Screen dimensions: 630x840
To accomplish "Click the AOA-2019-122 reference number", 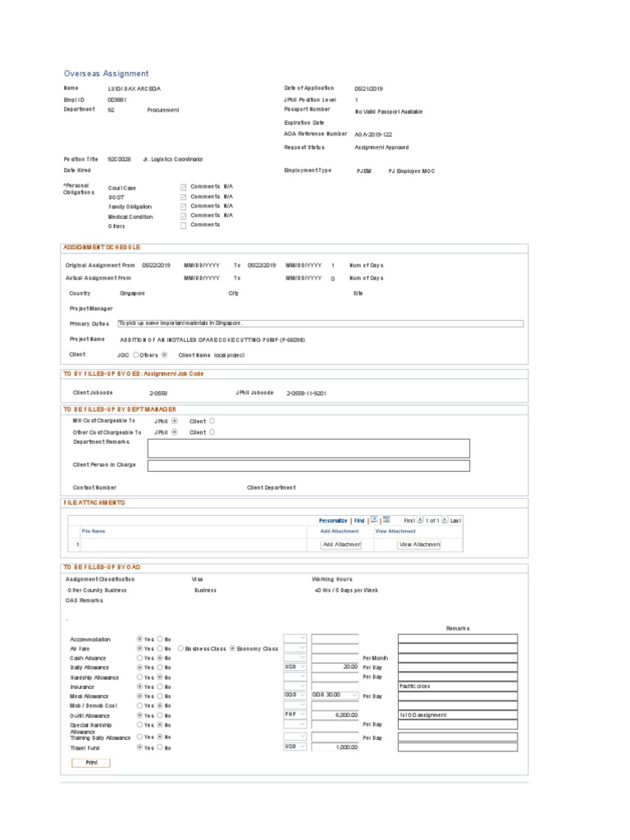I will pyautogui.click(x=373, y=135).
